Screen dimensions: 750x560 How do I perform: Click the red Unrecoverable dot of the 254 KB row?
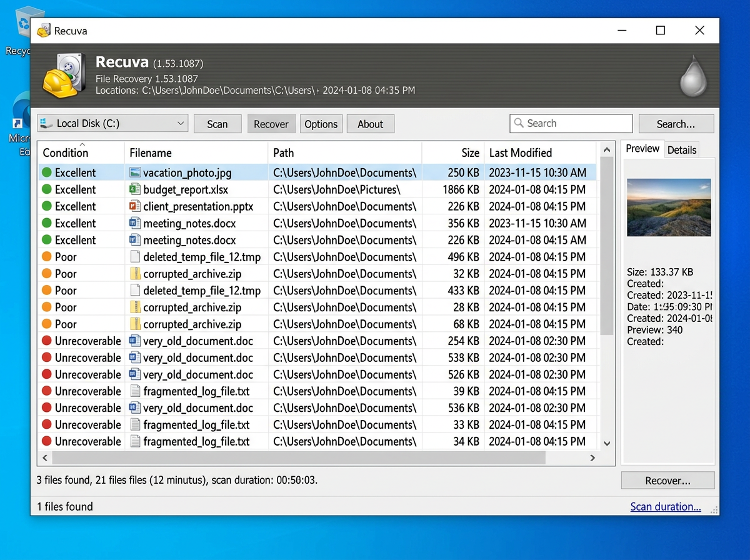point(47,341)
